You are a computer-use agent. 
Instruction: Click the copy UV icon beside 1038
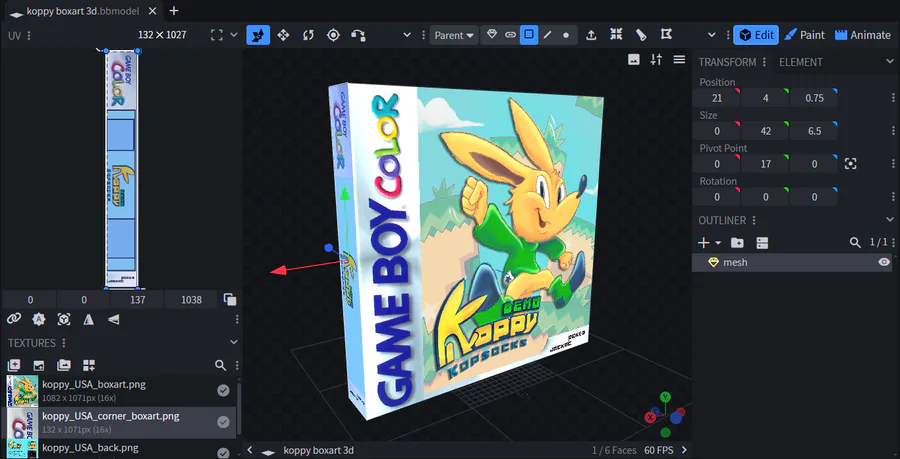(x=230, y=299)
